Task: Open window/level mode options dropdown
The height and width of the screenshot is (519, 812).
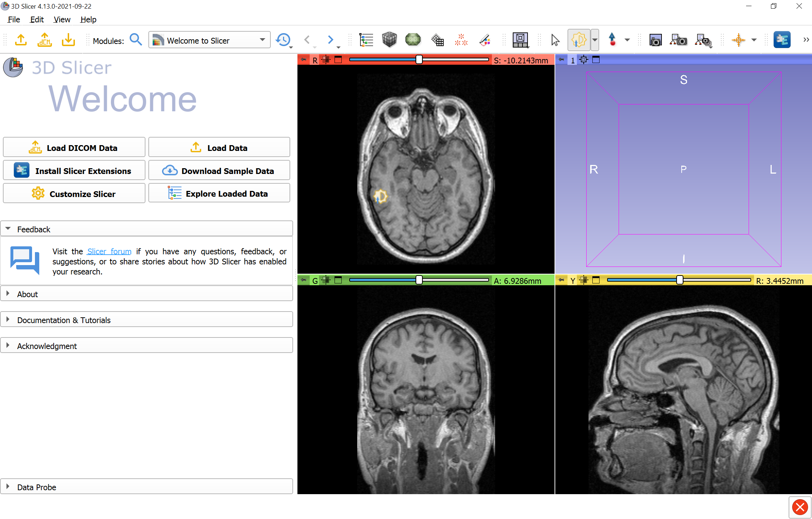Action: pyautogui.click(x=595, y=40)
